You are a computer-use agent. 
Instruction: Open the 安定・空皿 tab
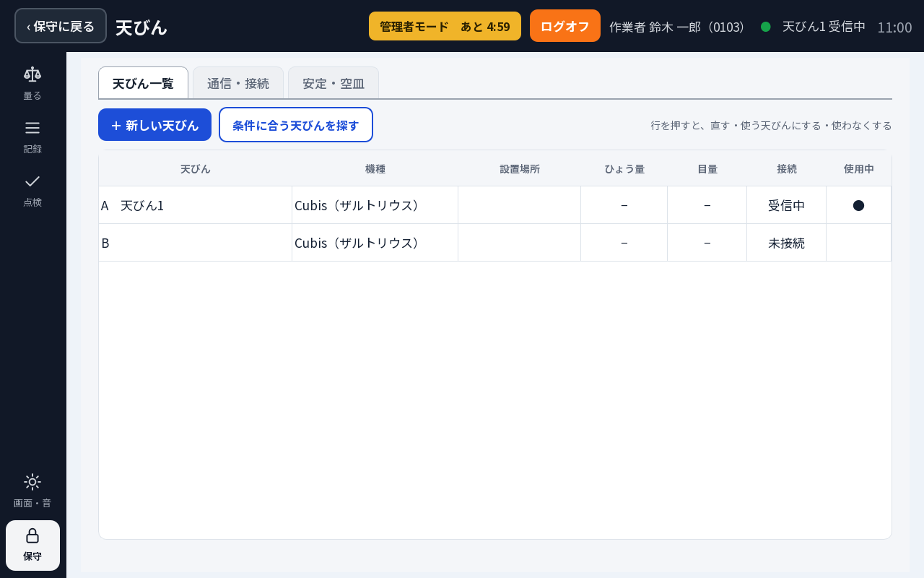click(x=334, y=83)
